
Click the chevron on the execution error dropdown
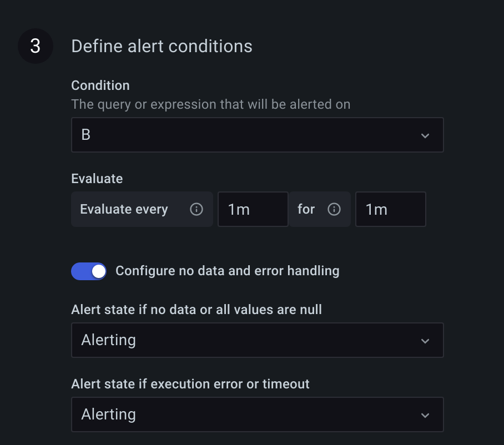tap(425, 414)
